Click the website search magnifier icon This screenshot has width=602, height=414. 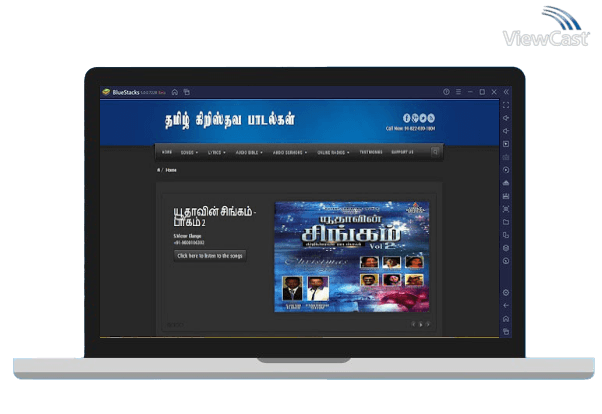coord(435,152)
